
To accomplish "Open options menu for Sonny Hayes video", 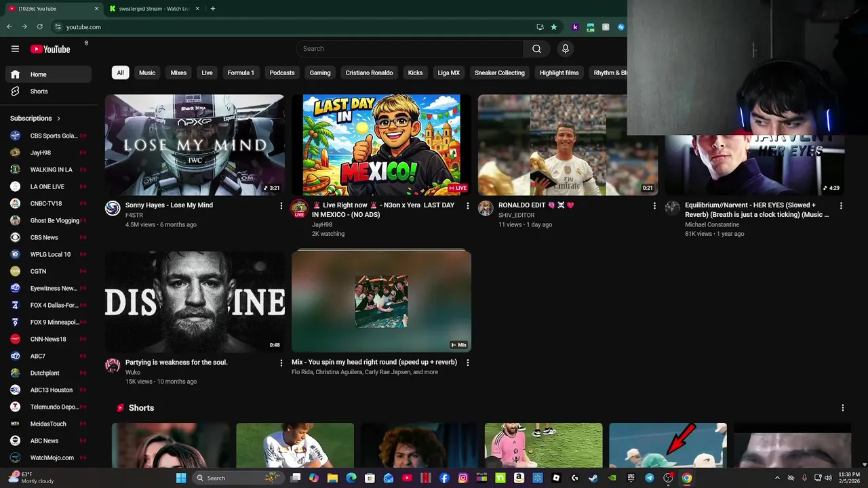I will tap(281, 205).
